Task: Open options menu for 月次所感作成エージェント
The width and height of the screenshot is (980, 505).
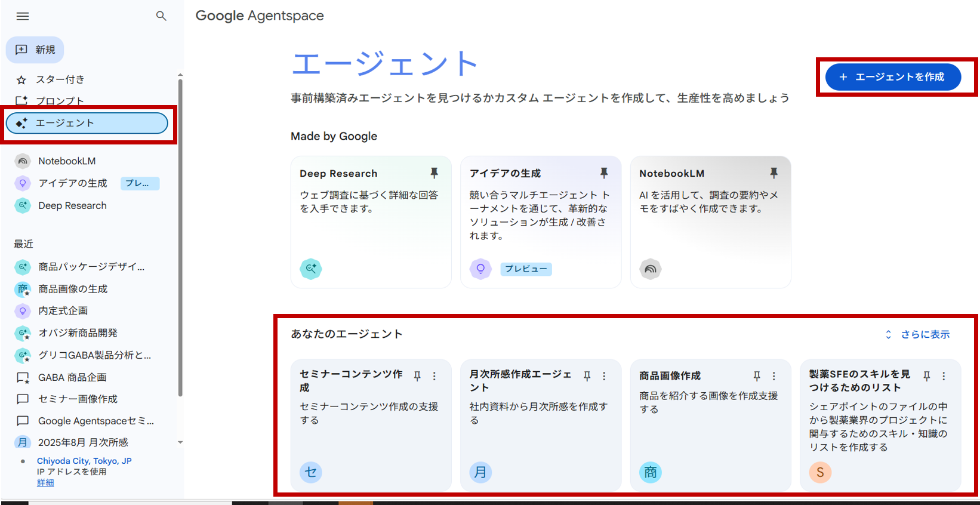Action: coord(604,376)
